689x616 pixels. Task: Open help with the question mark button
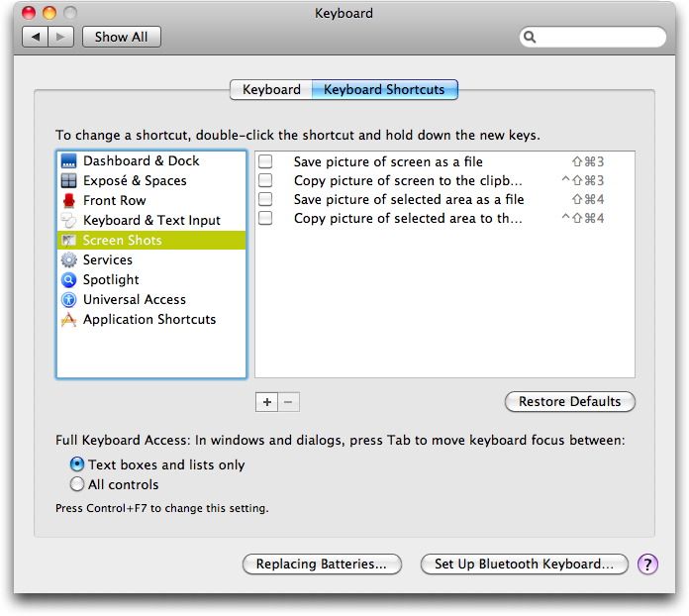click(x=647, y=565)
